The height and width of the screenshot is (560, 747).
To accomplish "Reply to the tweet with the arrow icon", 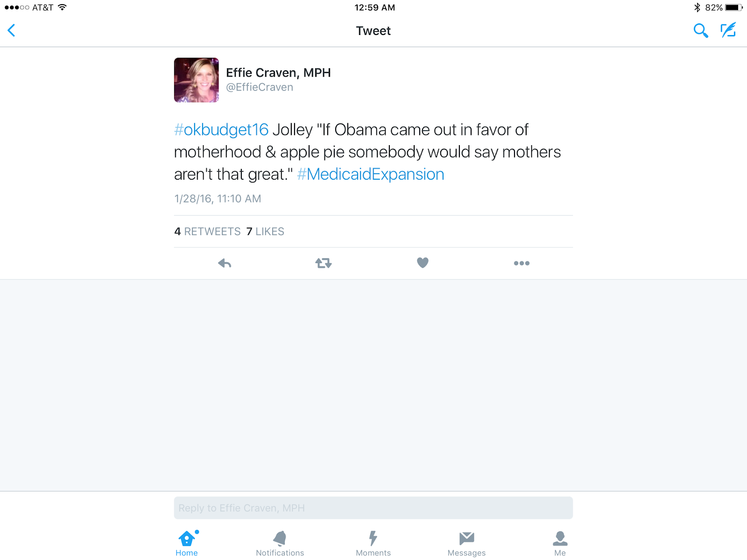I will coord(225,263).
